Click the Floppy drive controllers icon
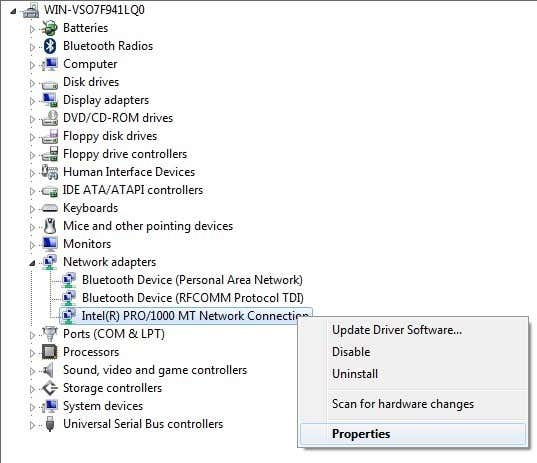 (x=50, y=154)
